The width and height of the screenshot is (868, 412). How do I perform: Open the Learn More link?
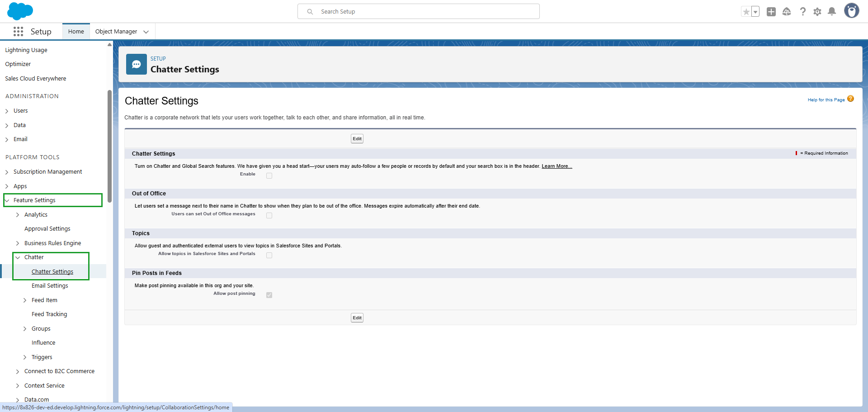pos(557,166)
